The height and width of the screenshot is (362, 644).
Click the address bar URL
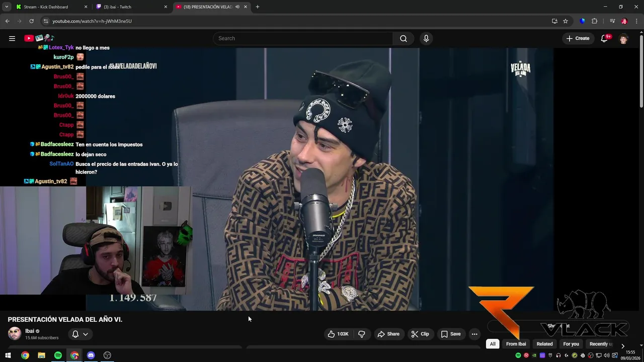92,21
